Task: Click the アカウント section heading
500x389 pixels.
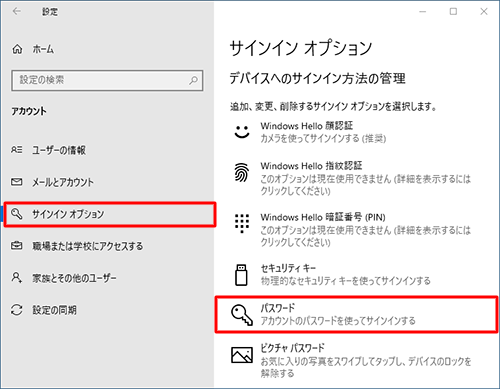Action: pyautogui.click(x=29, y=111)
